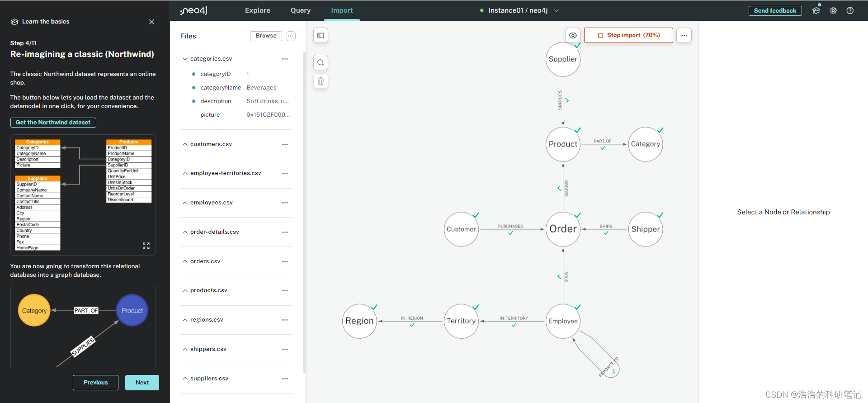868x403 pixels.
Task: Open categories.csv more options
Action: (285, 59)
